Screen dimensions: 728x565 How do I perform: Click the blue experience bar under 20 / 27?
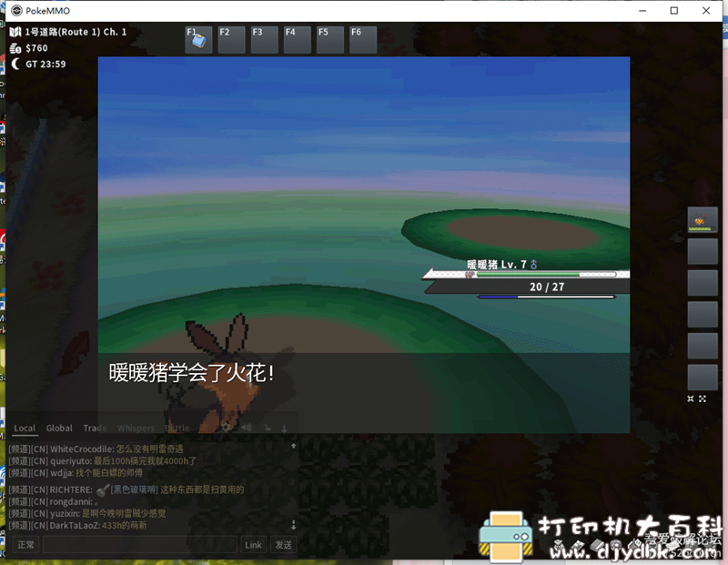click(x=546, y=297)
